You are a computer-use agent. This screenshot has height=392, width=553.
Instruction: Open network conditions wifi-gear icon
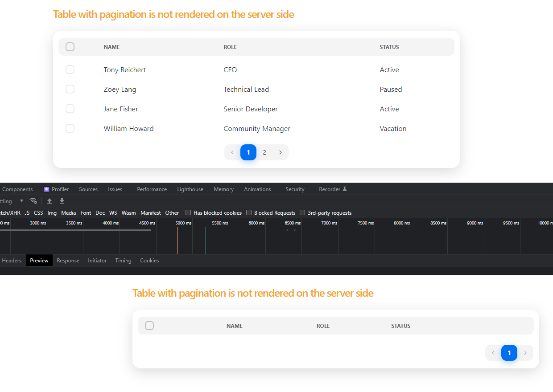pyautogui.click(x=33, y=201)
